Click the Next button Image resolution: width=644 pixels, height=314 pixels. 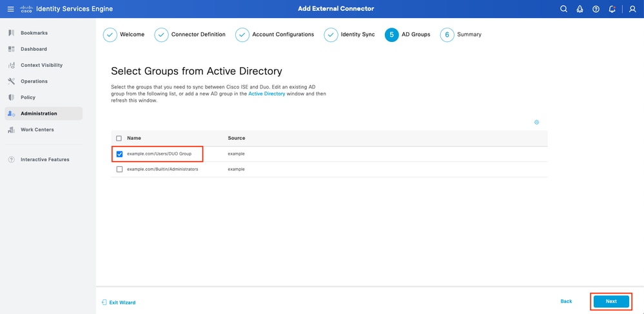tap(611, 301)
